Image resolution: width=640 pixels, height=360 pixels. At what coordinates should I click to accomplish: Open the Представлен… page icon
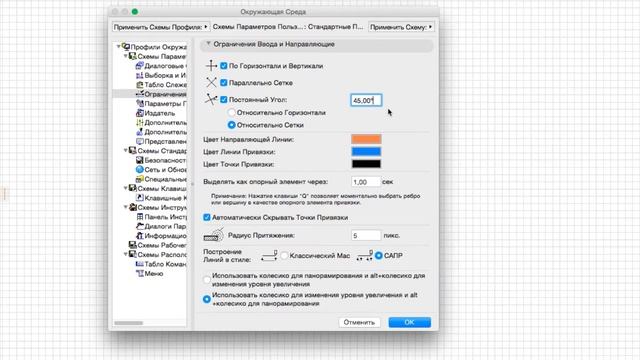pyautogui.click(x=139, y=141)
